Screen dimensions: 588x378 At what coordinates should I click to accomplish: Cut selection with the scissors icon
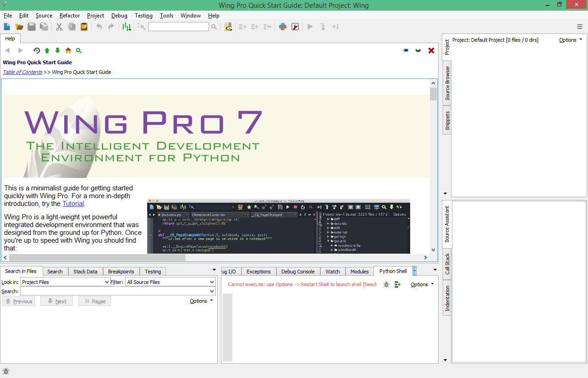pos(59,27)
